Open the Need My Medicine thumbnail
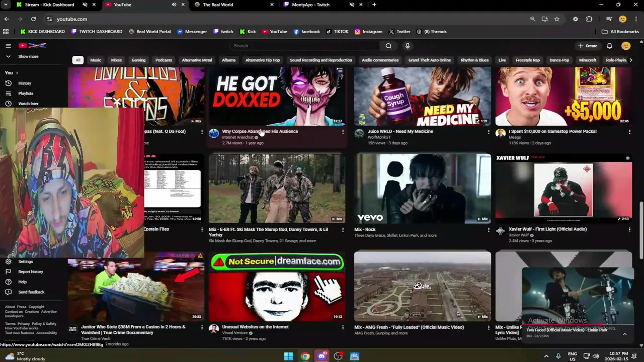Image resolution: width=644 pixels, height=362 pixels. 423,96
